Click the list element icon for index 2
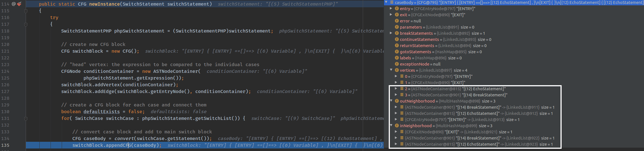 coord(402,89)
